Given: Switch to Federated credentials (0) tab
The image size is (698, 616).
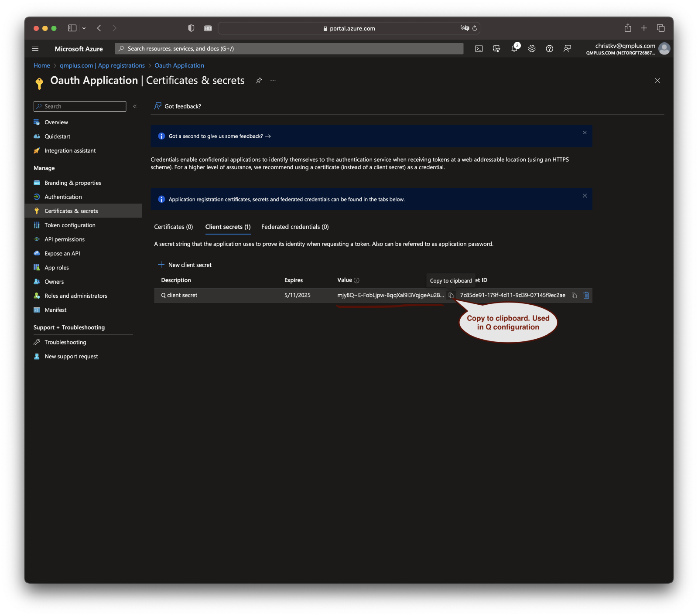Looking at the screenshot, I should [x=295, y=227].
